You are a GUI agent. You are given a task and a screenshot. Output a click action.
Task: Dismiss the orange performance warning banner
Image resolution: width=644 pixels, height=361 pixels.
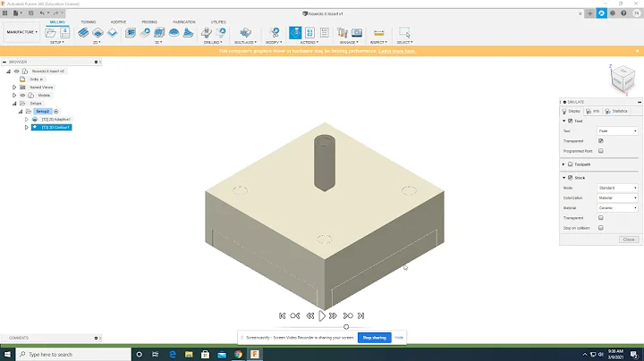637,51
